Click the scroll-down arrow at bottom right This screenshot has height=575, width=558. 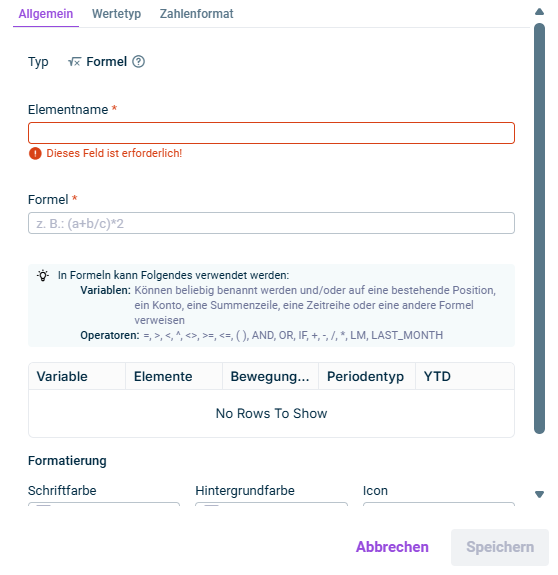click(539, 494)
